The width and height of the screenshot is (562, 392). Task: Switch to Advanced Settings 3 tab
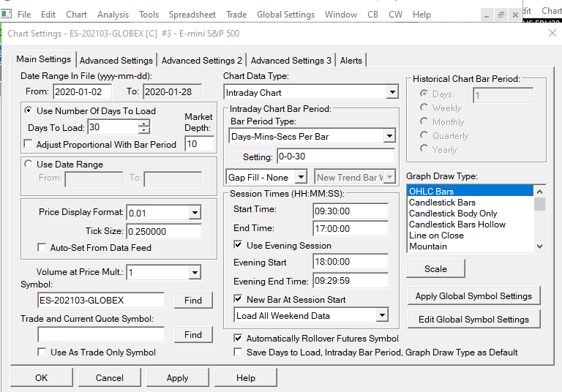point(291,61)
